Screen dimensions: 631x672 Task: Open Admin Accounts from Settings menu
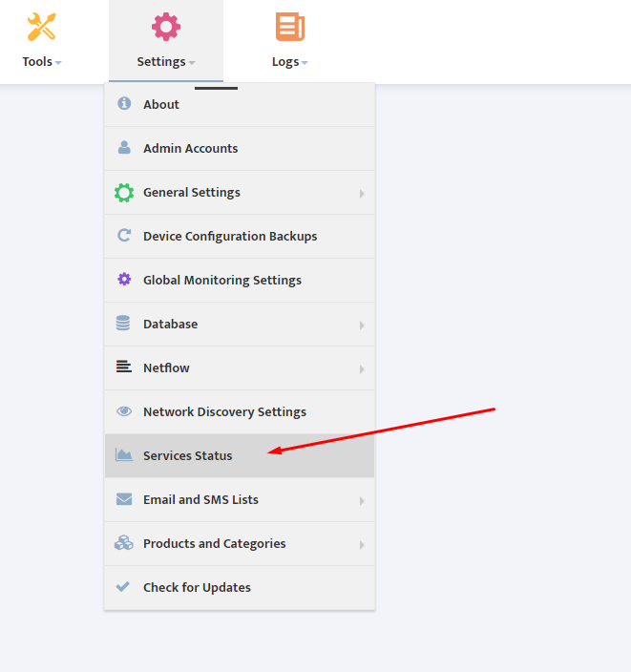point(240,148)
